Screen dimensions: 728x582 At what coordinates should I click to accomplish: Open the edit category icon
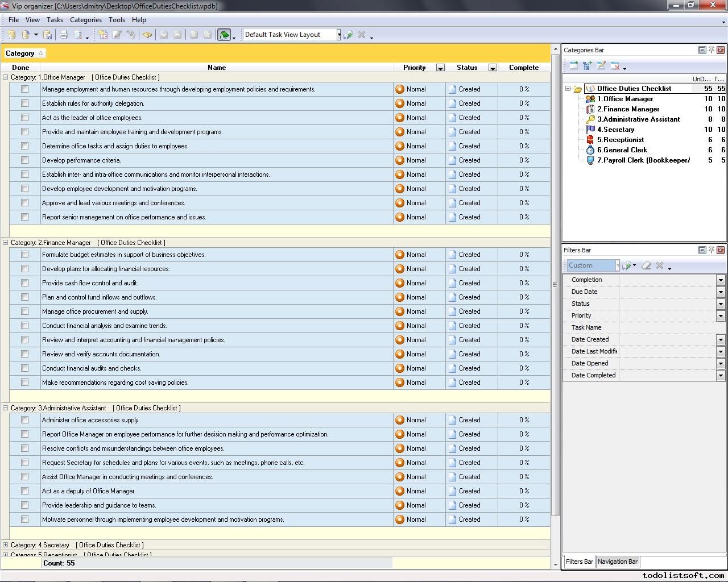[601, 65]
